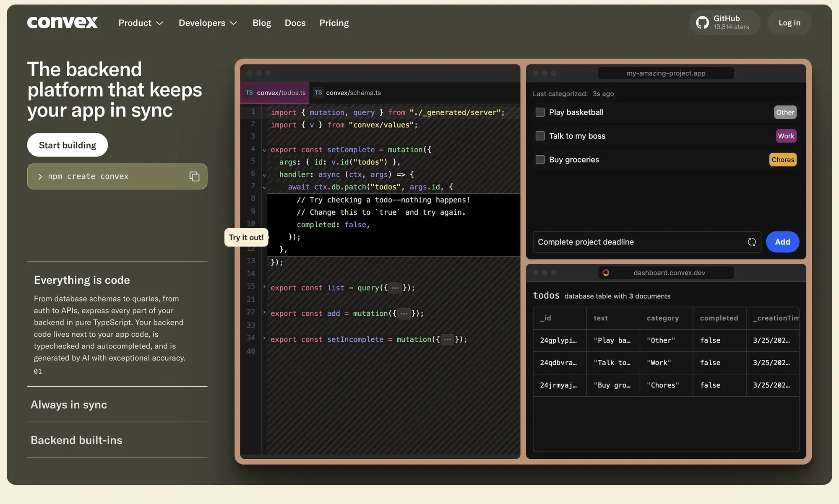Open the Pricing page
Viewport: 839px width, 504px height.
coord(334,23)
